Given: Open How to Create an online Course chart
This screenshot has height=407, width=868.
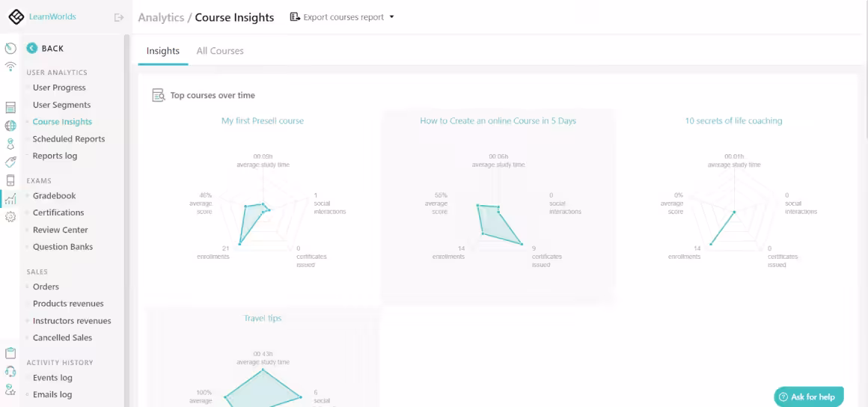Looking at the screenshot, I should tap(498, 120).
